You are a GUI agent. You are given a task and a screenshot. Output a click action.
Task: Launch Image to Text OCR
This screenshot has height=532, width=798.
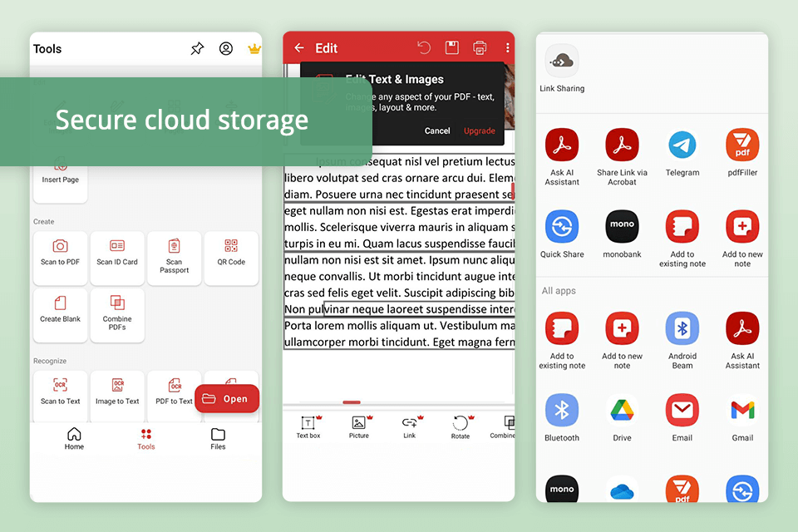(x=117, y=397)
